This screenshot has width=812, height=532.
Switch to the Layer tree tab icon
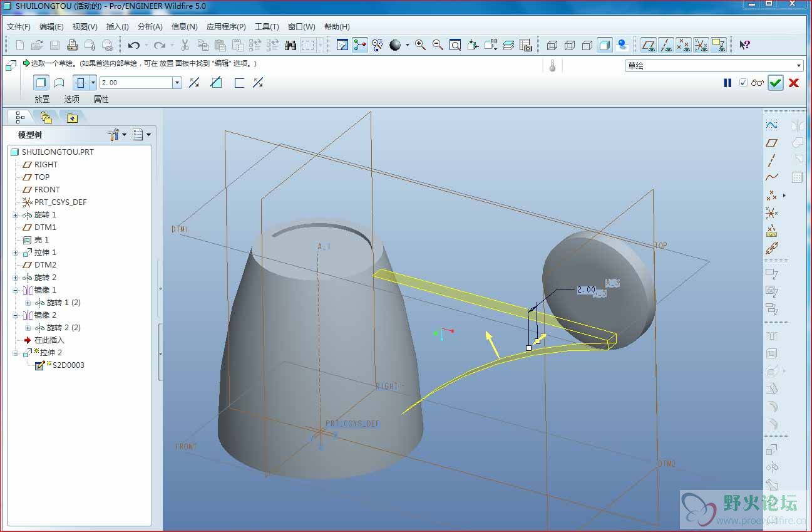pos(46,117)
